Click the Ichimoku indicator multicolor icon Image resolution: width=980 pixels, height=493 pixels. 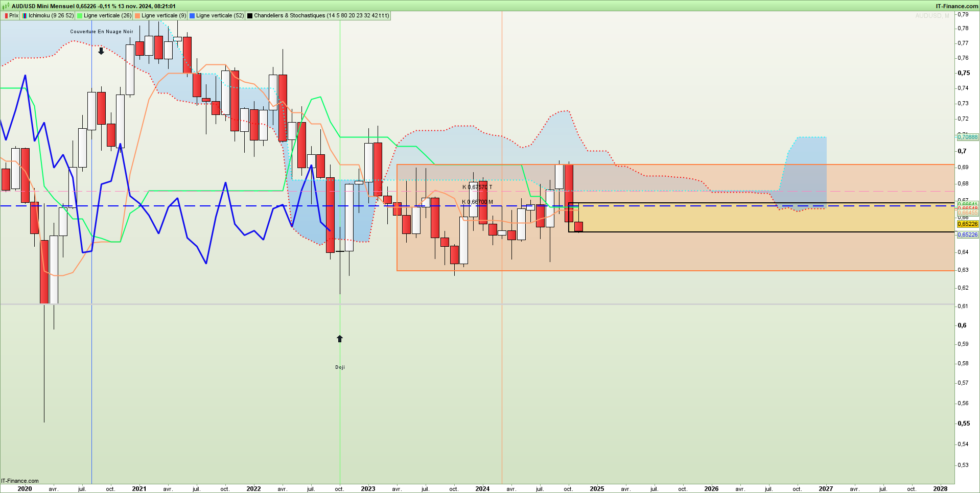25,16
